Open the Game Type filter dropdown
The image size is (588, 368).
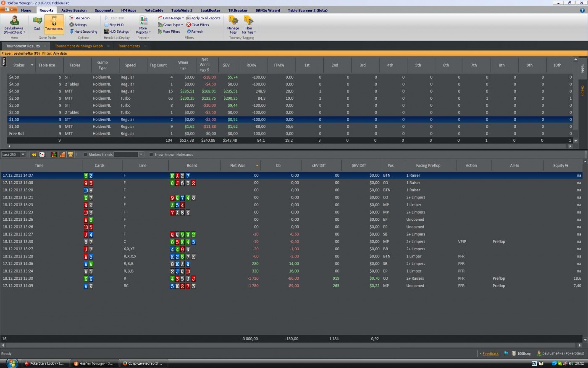(x=171, y=25)
